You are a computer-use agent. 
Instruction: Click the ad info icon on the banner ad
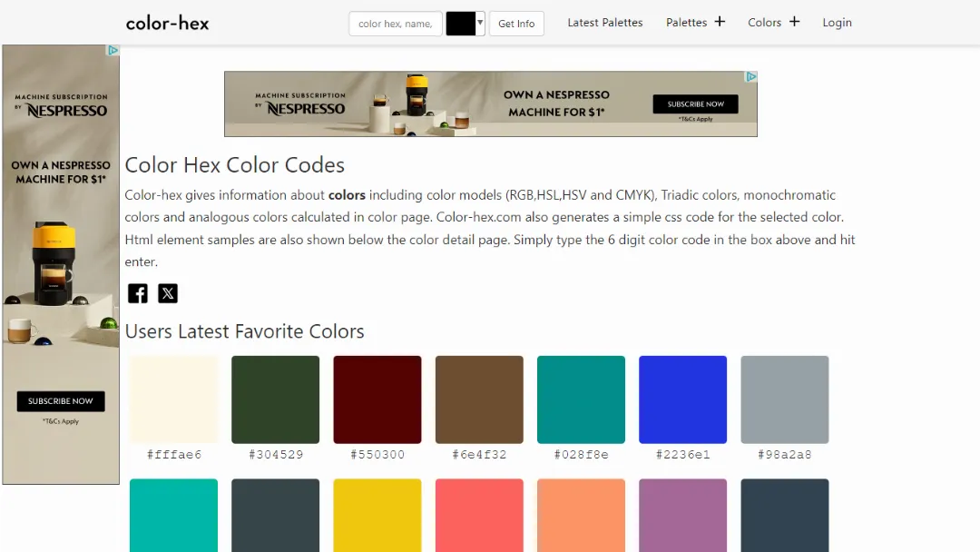pos(751,78)
